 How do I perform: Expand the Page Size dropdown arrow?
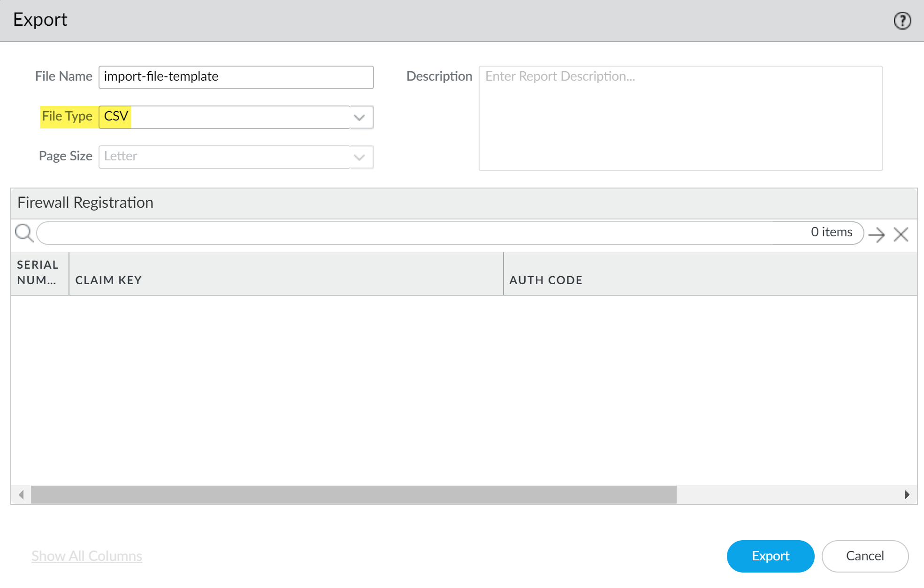[x=359, y=157]
